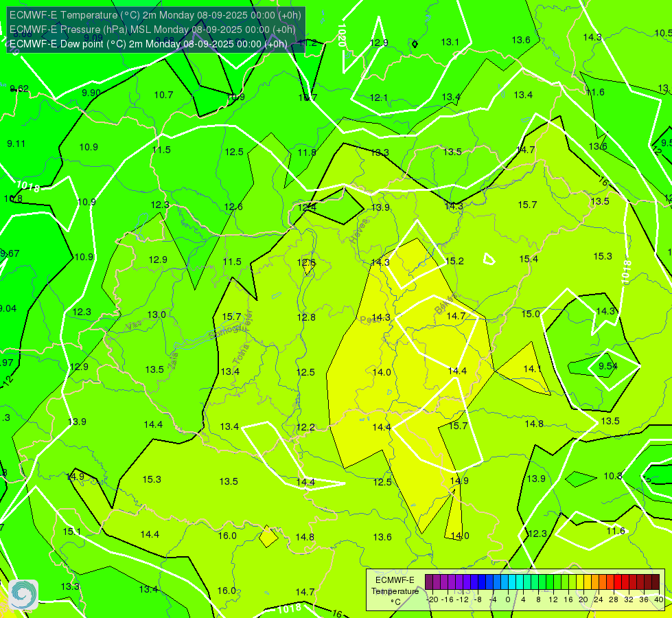Click the legend tick label '24'

click(x=599, y=599)
